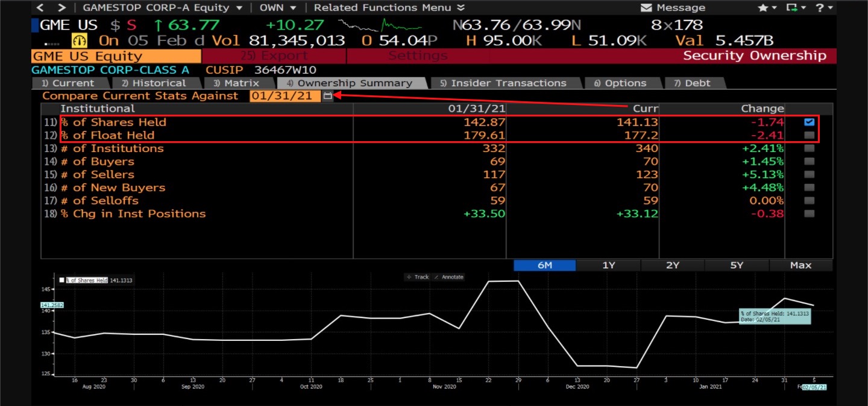Check the # of Institutions checkbox
Image resolution: width=868 pixels, height=406 pixels.
coord(809,148)
